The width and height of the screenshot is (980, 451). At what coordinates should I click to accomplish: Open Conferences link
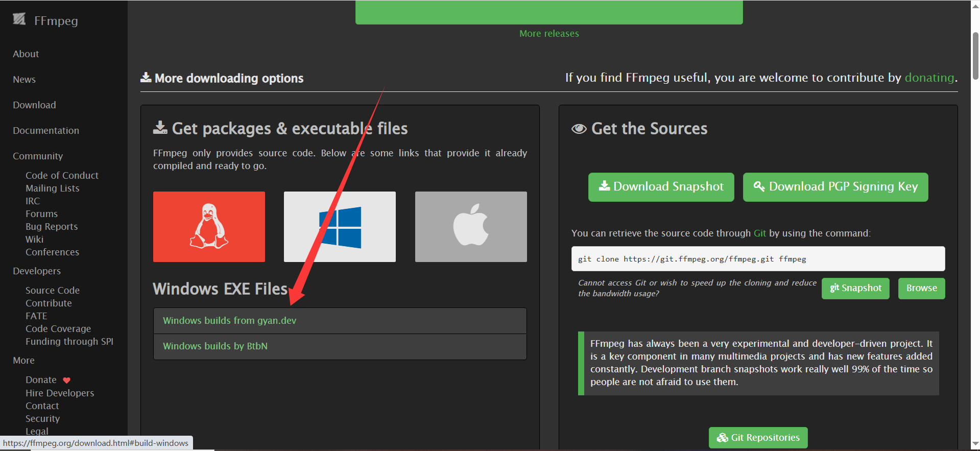(x=52, y=252)
